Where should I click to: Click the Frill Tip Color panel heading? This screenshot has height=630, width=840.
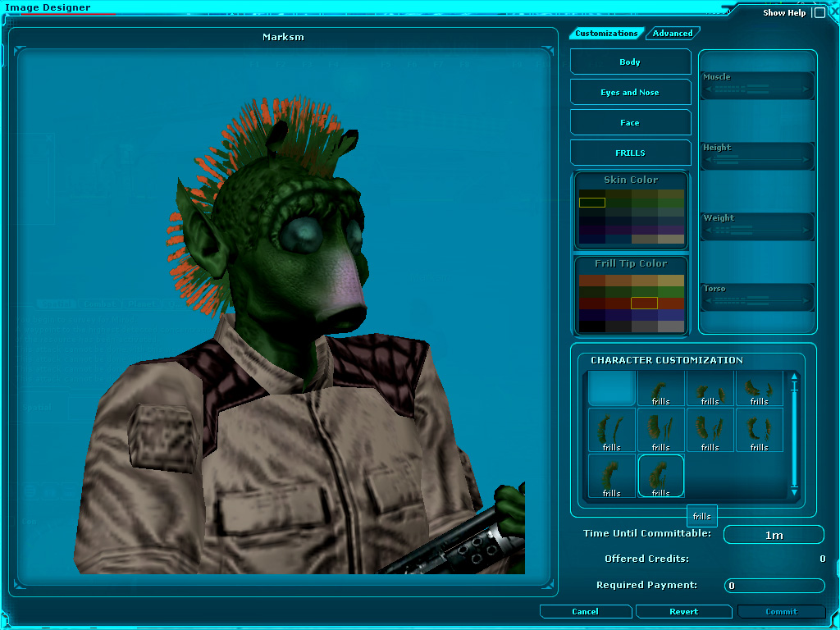coord(631,263)
